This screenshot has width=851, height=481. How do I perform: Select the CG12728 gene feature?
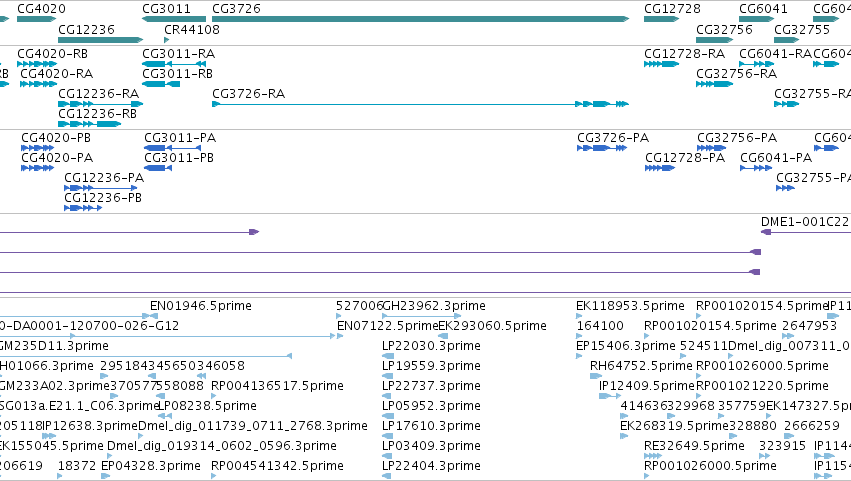point(662,19)
